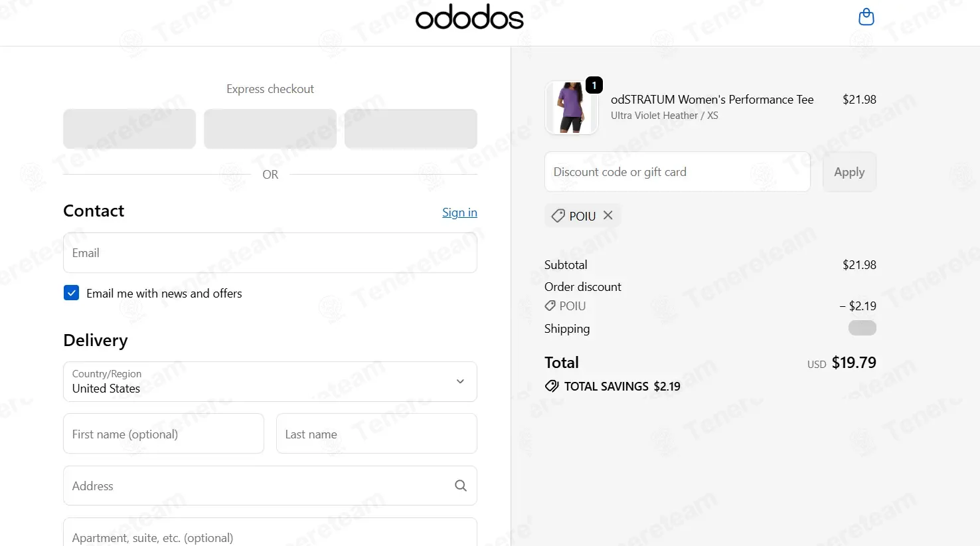Click the $19.79 total amount
Image resolution: width=980 pixels, height=546 pixels.
pos(854,363)
